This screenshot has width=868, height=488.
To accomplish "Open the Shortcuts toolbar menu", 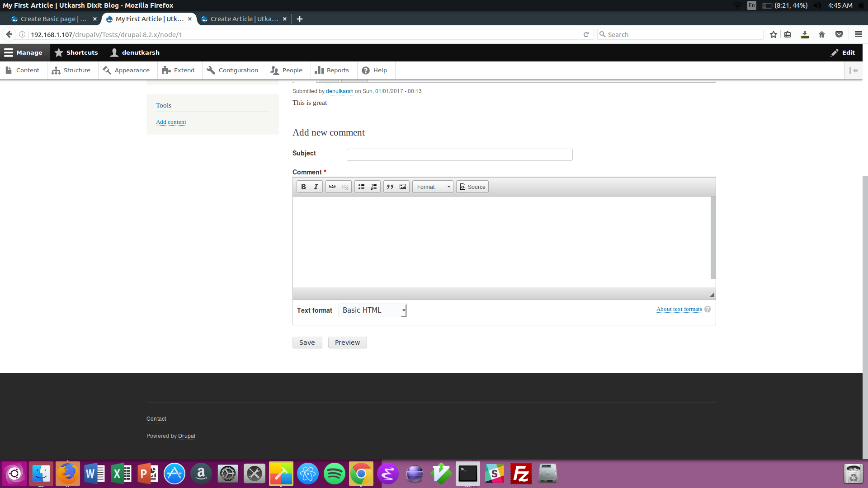I will [76, 52].
